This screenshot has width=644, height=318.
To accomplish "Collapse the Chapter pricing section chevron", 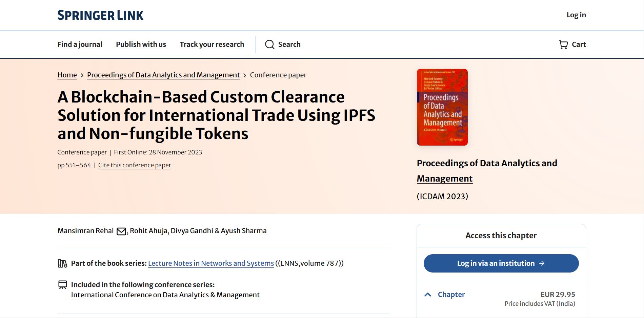I will tap(428, 295).
